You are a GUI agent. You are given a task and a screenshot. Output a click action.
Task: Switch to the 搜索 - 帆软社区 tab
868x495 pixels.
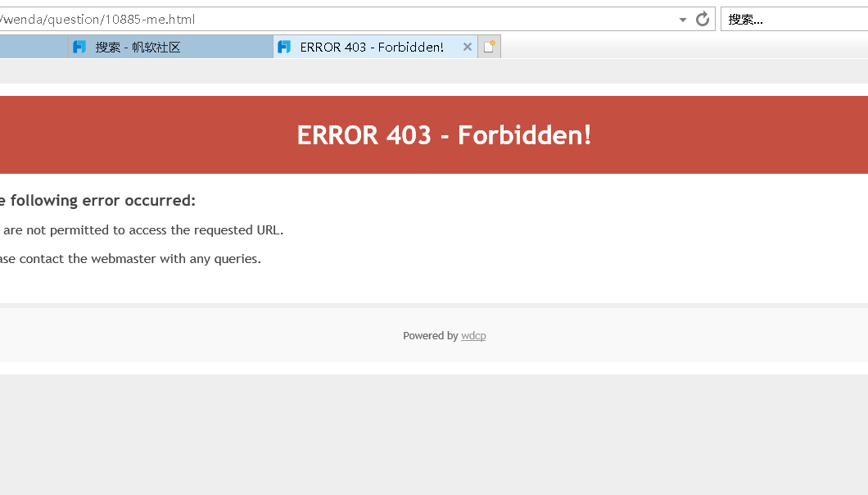(x=170, y=47)
